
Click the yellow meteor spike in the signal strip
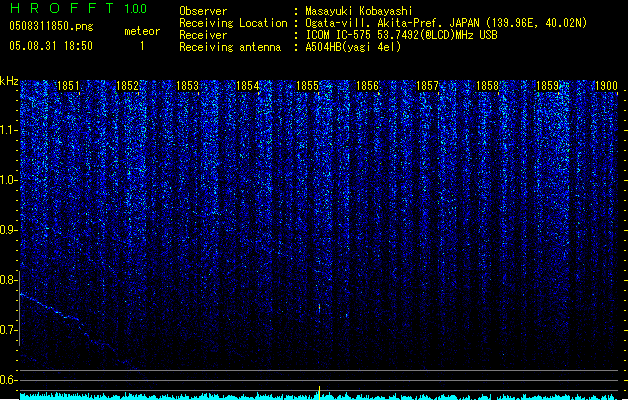(319, 393)
